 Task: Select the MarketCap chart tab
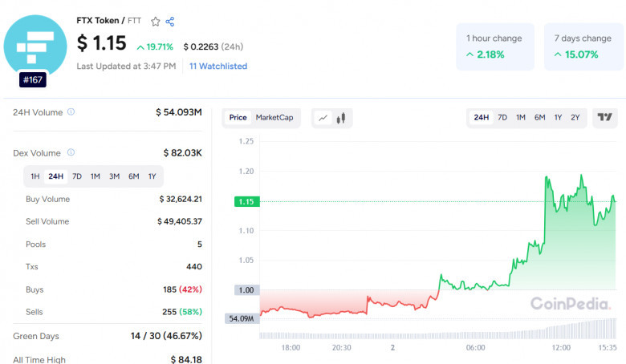[x=274, y=118]
